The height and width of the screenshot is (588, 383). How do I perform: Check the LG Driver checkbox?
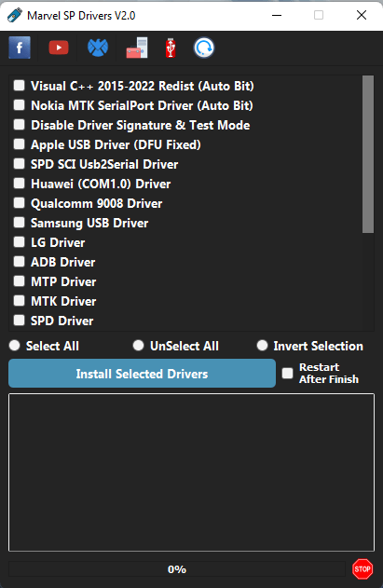point(20,242)
